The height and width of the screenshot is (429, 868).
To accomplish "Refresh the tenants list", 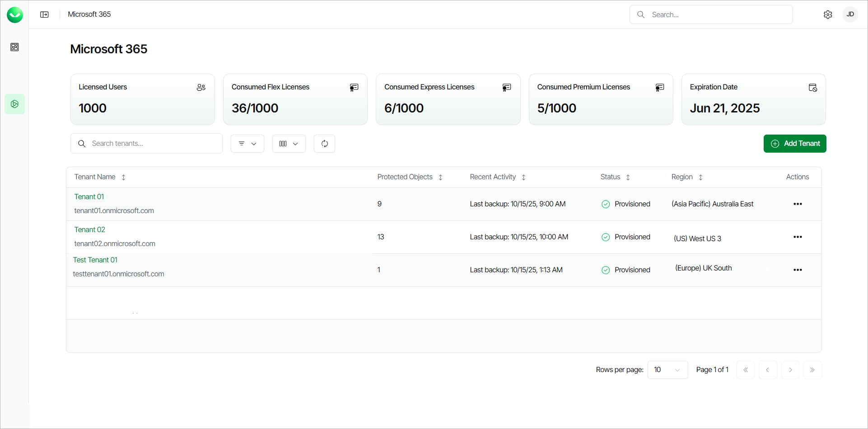I will 324,144.
